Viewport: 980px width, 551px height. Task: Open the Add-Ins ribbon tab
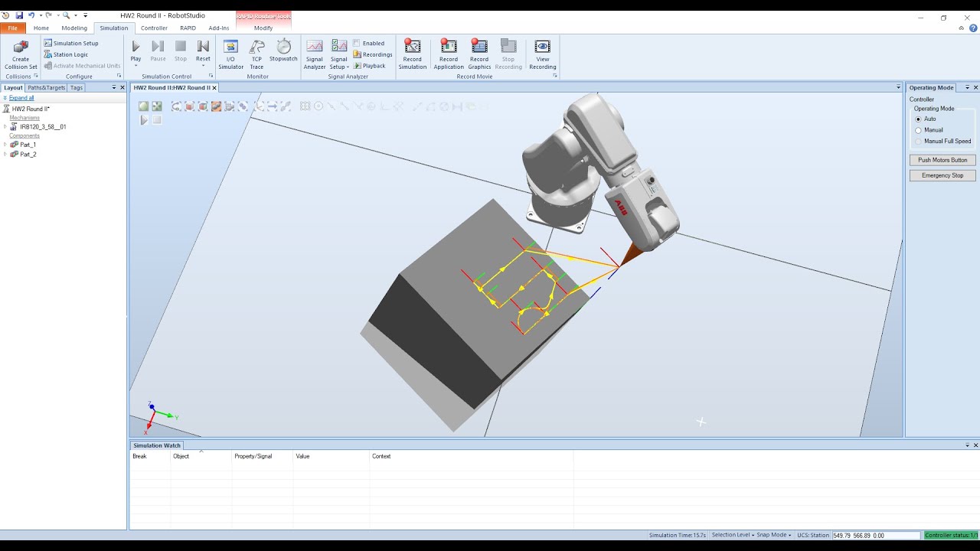tap(219, 28)
